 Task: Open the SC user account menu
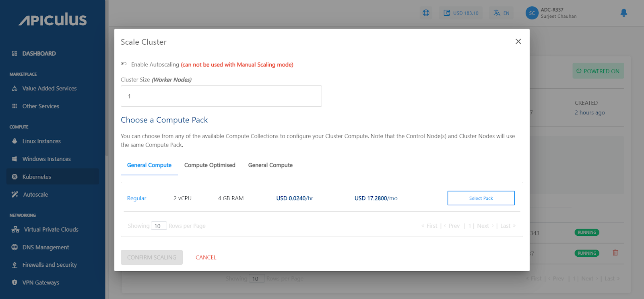[x=532, y=13]
